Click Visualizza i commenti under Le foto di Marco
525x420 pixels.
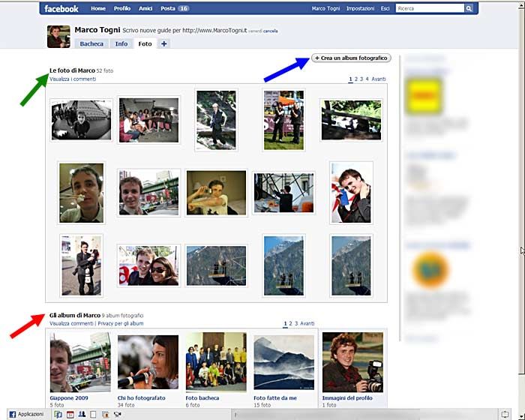click(73, 79)
